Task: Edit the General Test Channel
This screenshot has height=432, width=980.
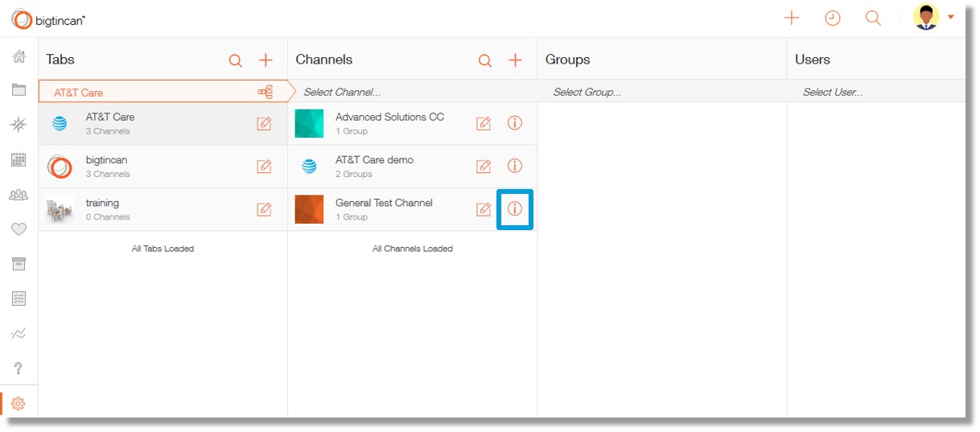Action: tap(484, 209)
